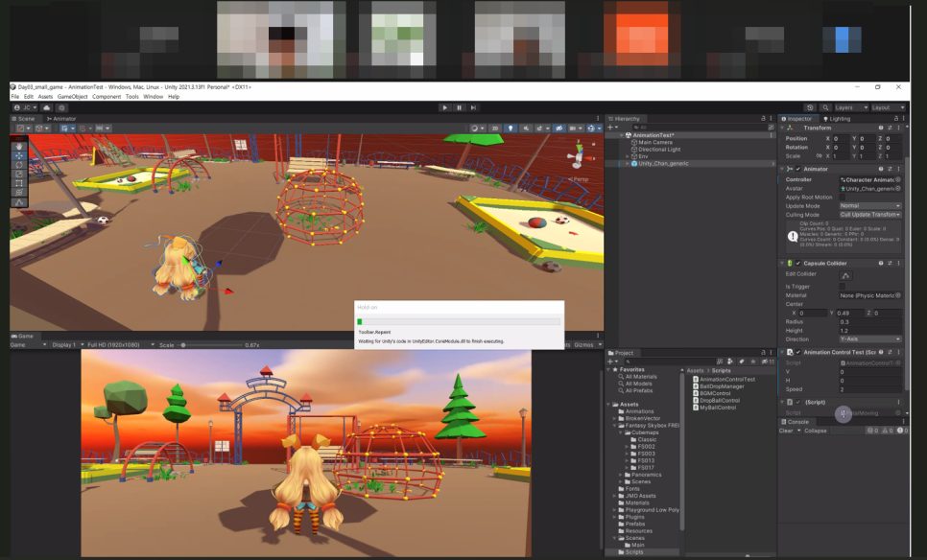The image size is (927, 560).
Task: Click the Console Clear button
Action: point(786,431)
